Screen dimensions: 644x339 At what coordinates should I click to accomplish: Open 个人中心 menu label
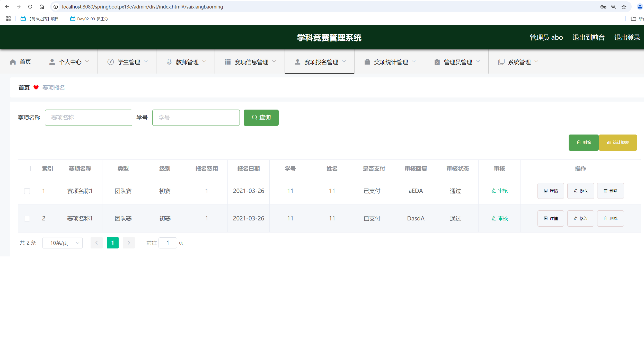click(x=70, y=62)
